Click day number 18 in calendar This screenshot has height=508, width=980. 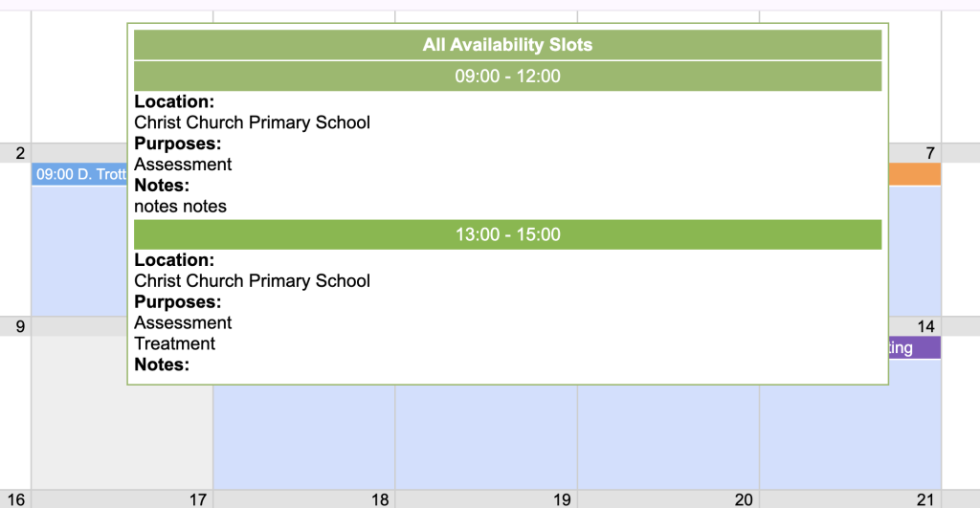point(380,499)
